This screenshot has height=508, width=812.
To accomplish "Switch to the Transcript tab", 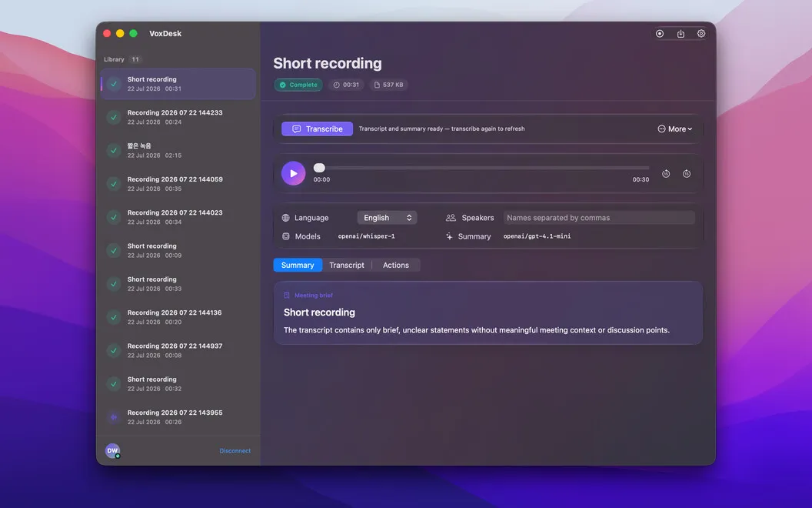I will click(x=347, y=265).
